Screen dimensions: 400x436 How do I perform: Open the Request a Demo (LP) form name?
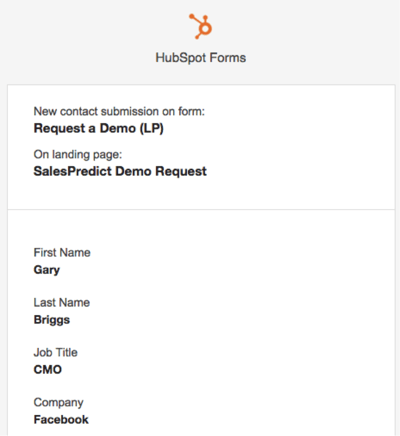99,128
